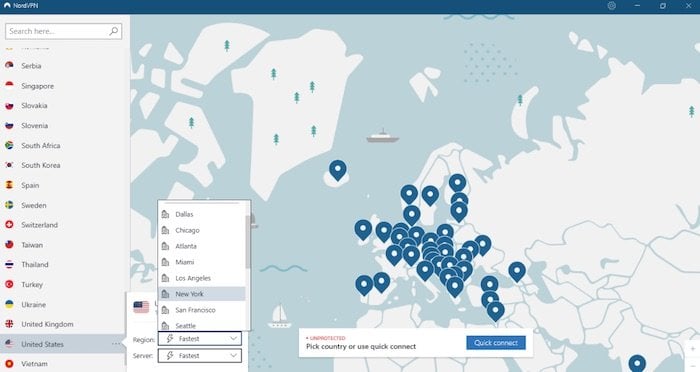The height and width of the screenshot is (372, 700).
Task: Open the Server Fastest dropdown
Action: [x=200, y=355]
